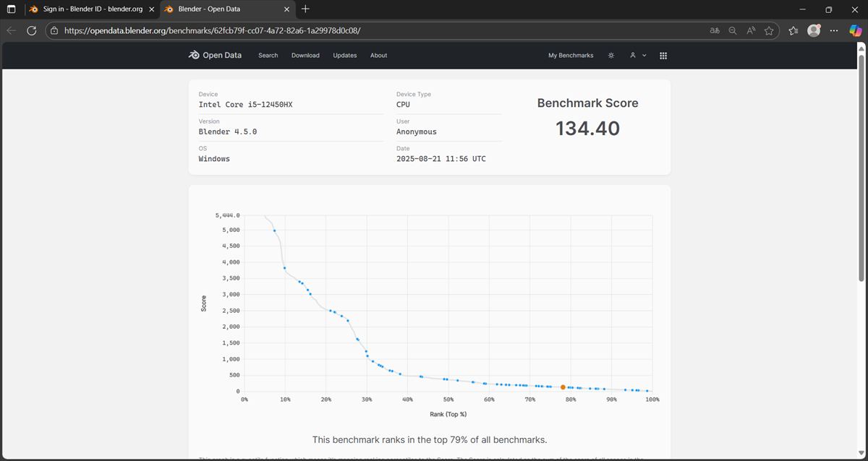This screenshot has width=868, height=461.
Task: Select the Device Type value CPU
Action: click(403, 105)
